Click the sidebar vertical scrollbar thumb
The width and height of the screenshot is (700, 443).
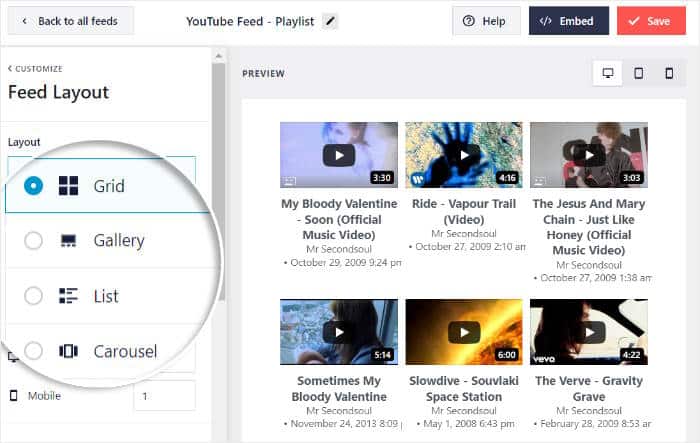(219, 181)
